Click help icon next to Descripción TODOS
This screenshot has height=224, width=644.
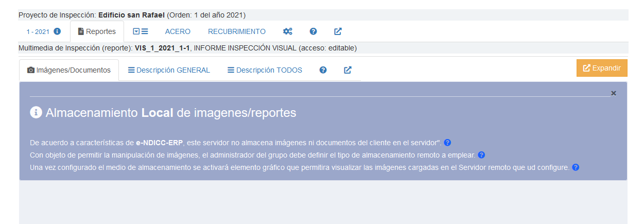pyautogui.click(x=323, y=70)
